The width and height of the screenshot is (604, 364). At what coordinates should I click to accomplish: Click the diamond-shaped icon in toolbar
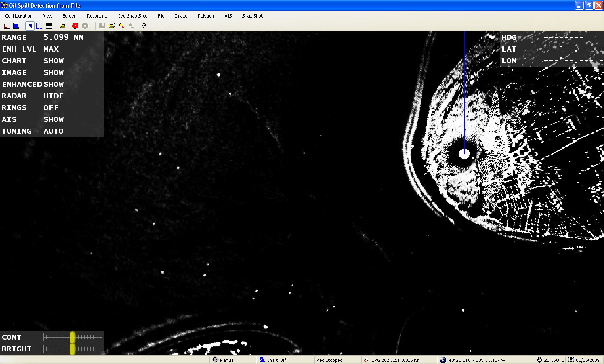click(x=144, y=26)
